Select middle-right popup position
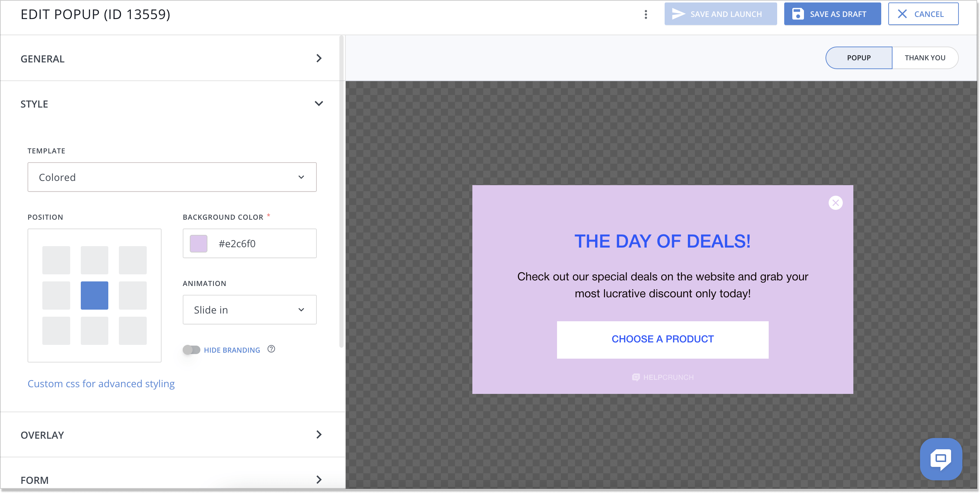Viewport: 980px width, 493px height. tap(133, 295)
